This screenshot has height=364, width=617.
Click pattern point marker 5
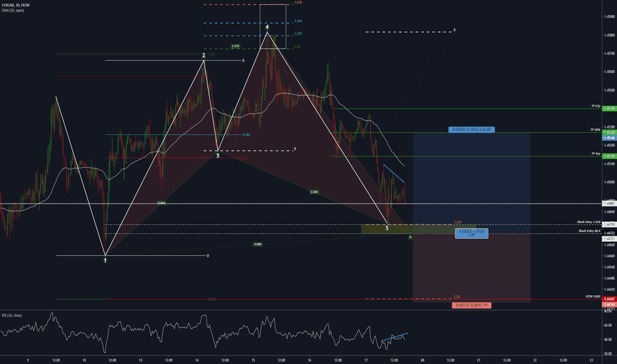[387, 228]
